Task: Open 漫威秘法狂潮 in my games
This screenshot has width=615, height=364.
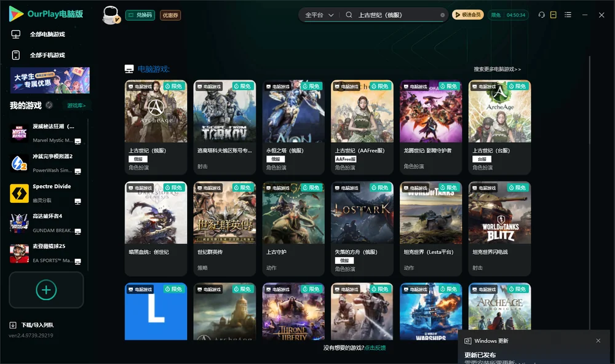Action: pos(46,133)
